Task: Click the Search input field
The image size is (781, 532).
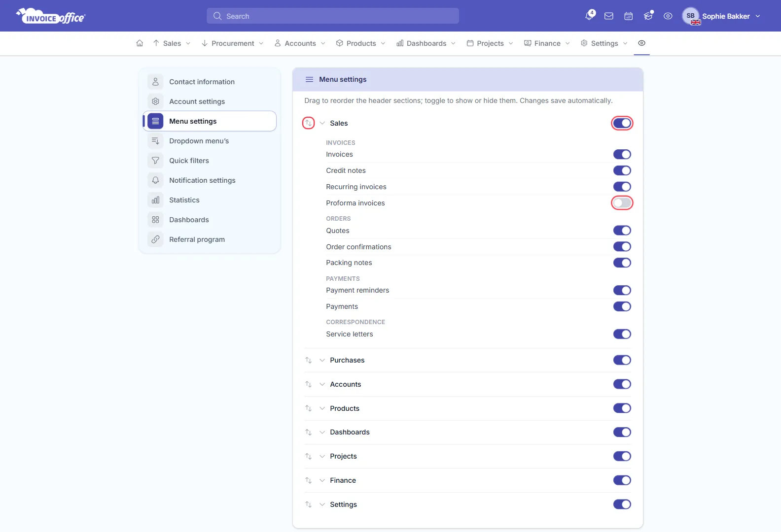Action: (x=333, y=16)
